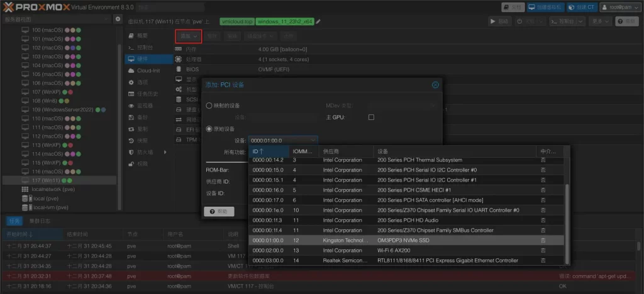Click the pencil icon to edit tags
Image resolution: width=644 pixels, height=294 pixels.
coord(318,22)
